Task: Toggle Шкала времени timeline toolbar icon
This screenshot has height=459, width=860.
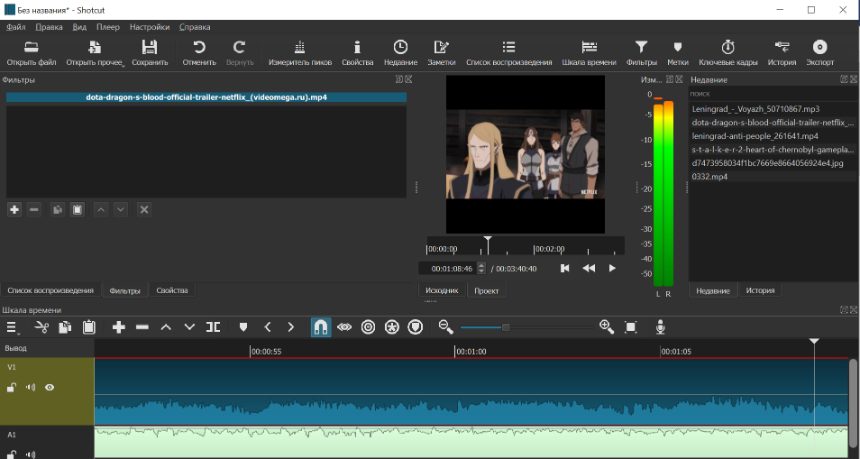Action: [589, 53]
